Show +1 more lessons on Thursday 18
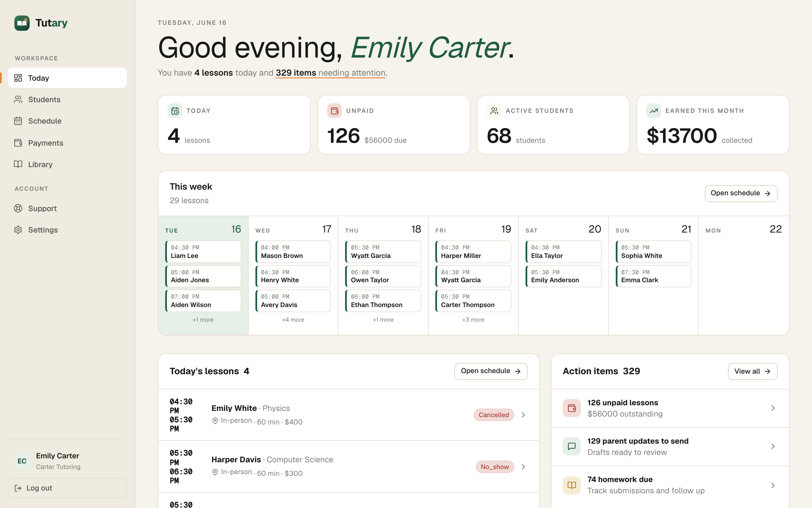 pos(383,320)
